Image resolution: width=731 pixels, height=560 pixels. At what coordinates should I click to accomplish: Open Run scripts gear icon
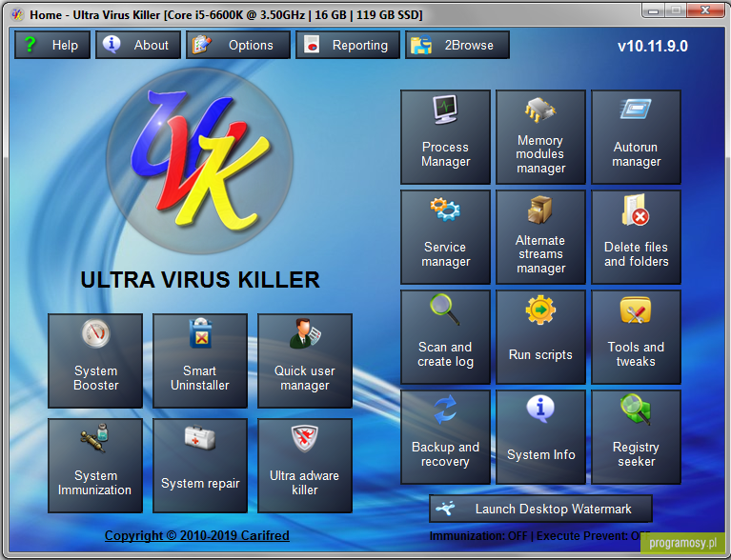(540, 310)
